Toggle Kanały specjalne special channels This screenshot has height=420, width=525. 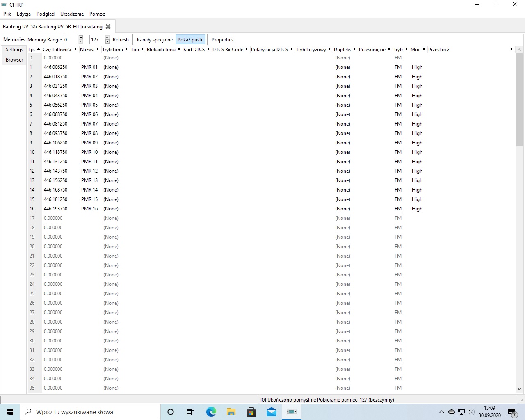pyautogui.click(x=155, y=40)
